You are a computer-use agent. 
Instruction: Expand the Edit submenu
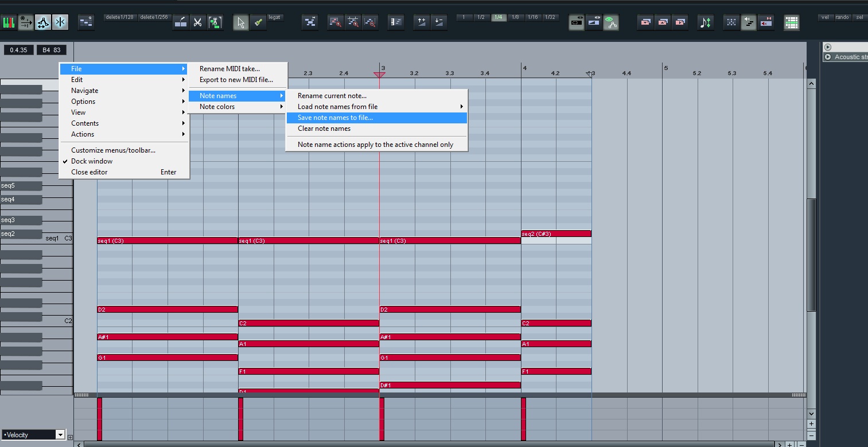tap(124, 80)
